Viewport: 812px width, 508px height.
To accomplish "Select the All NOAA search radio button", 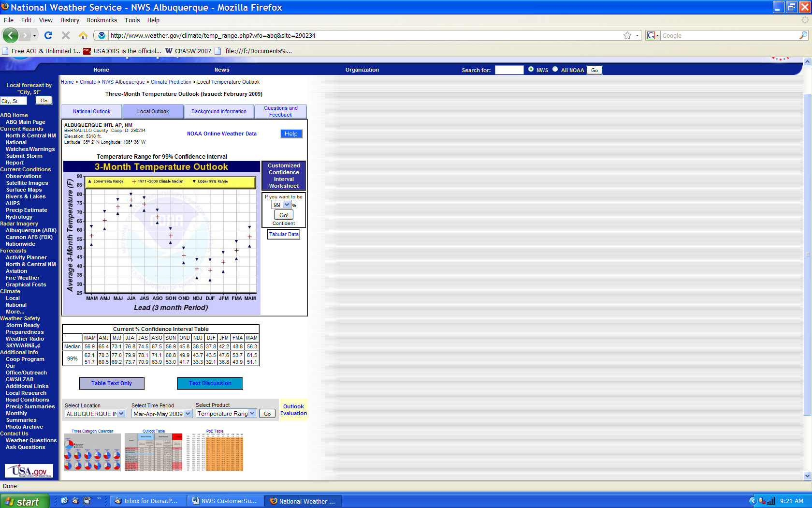I will [x=555, y=69].
